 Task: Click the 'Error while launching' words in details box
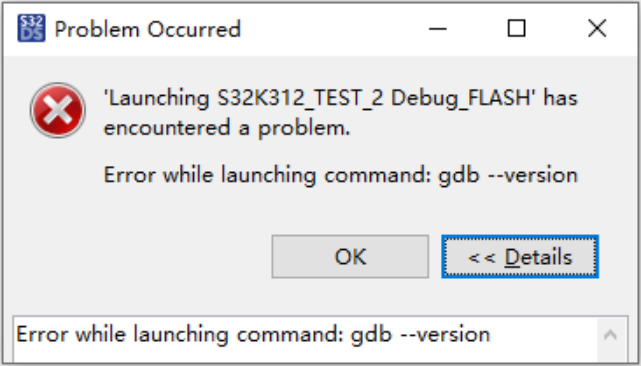tap(122, 335)
